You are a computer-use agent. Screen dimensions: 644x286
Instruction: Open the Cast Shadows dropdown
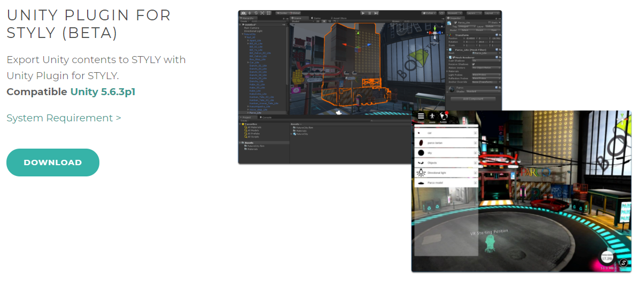coord(486,60)
